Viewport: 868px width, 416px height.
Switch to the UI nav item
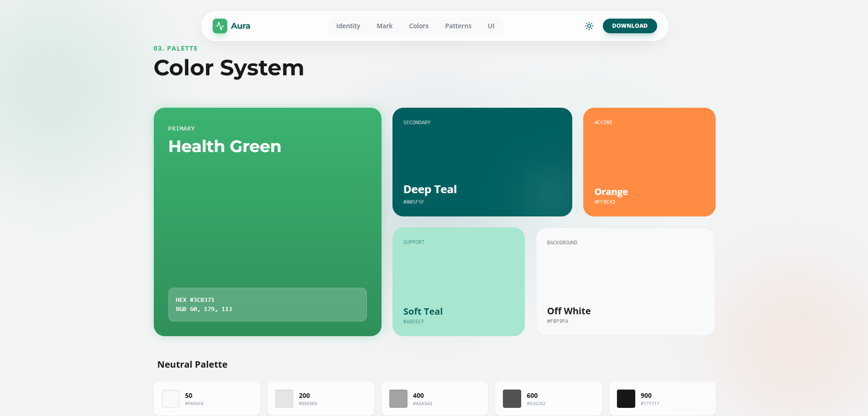pyautogui.click(x=491, y=26)
